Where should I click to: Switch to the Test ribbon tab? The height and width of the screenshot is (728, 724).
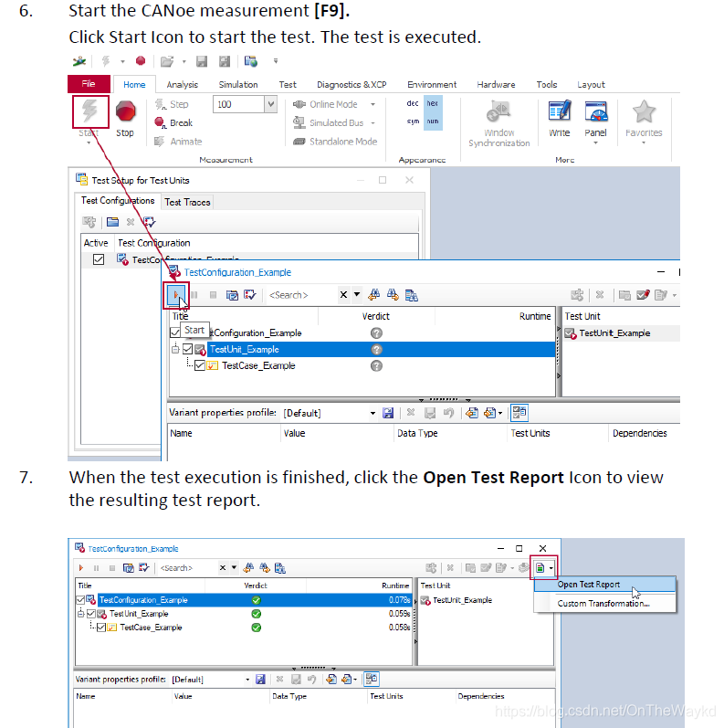click(288, 85)
